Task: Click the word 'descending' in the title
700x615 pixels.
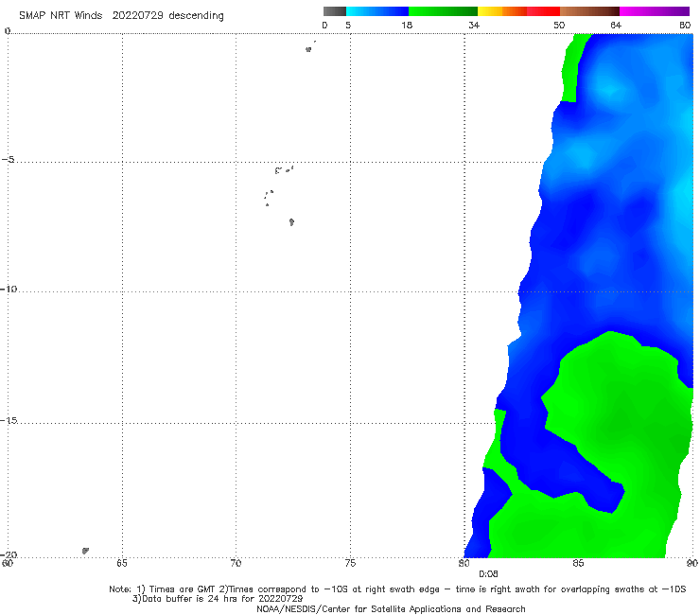Action: click(x=196, y=16)
